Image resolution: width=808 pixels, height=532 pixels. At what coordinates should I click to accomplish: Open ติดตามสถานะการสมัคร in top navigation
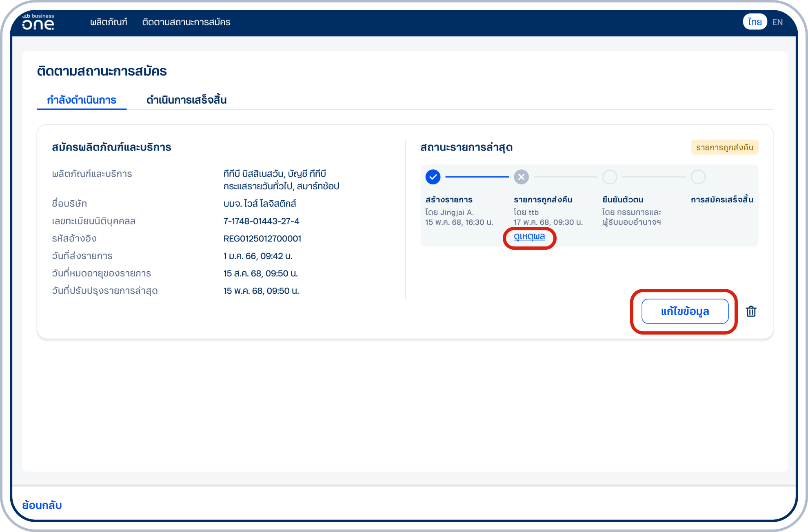[x=186, y=22]
